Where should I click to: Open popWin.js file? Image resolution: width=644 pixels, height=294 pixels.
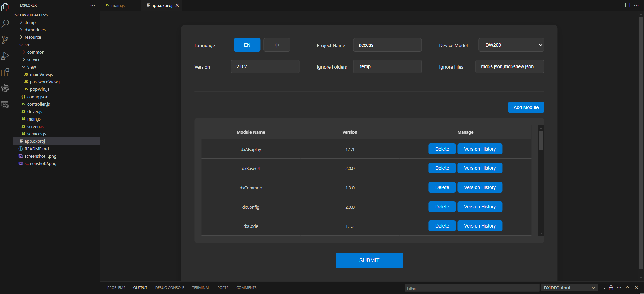click(57, 89)
